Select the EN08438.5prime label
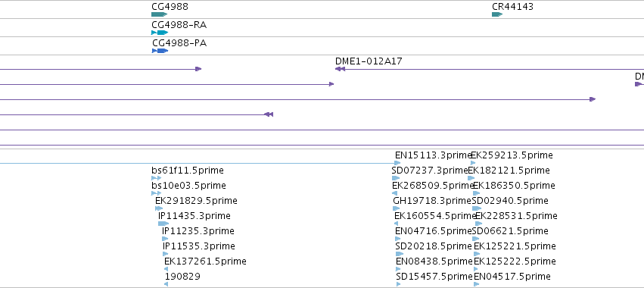644x288 pixels. pyautogui.click(x=434, y=261)
